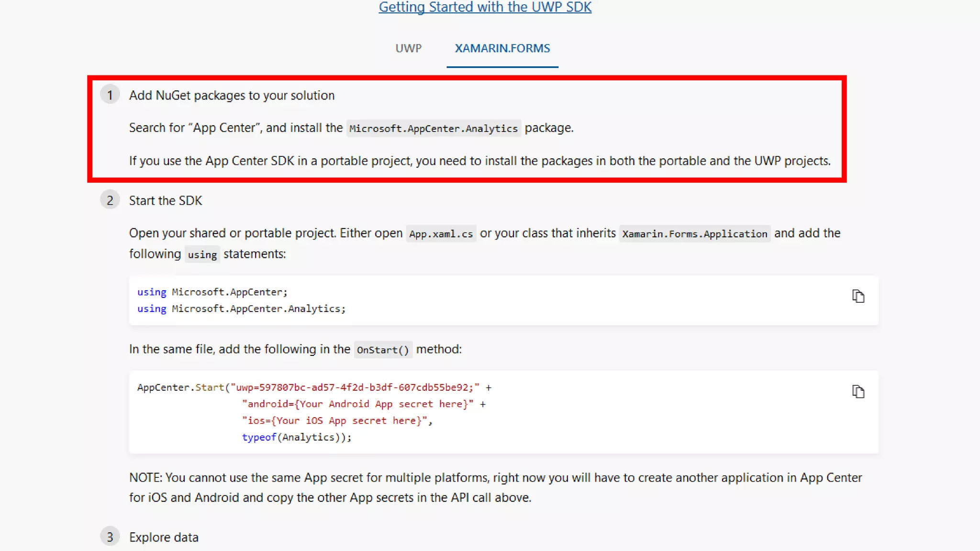Click the step 1 number badge
The height and width of the screenshot is (551, 980).
click(110, 95)
